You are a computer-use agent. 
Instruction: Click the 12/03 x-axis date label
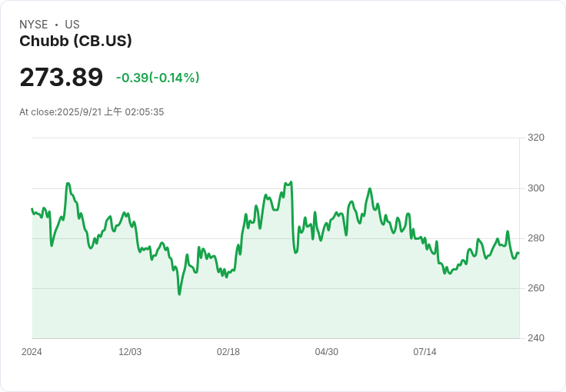click(x=130, y=352)
